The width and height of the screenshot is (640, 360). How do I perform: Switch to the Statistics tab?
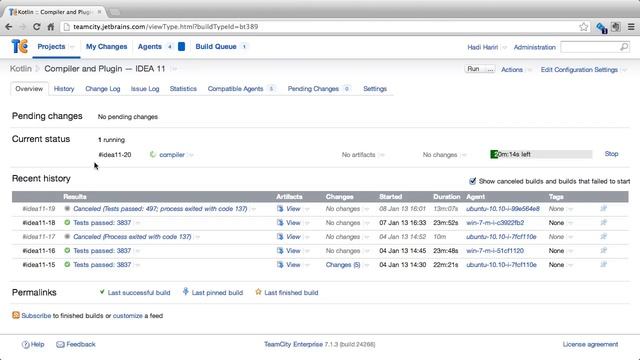183,89
